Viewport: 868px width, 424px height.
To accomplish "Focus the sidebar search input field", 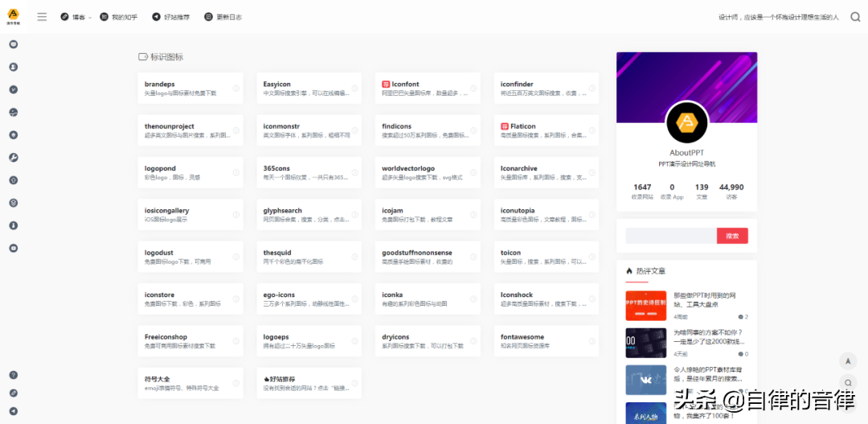I will 671,236.
